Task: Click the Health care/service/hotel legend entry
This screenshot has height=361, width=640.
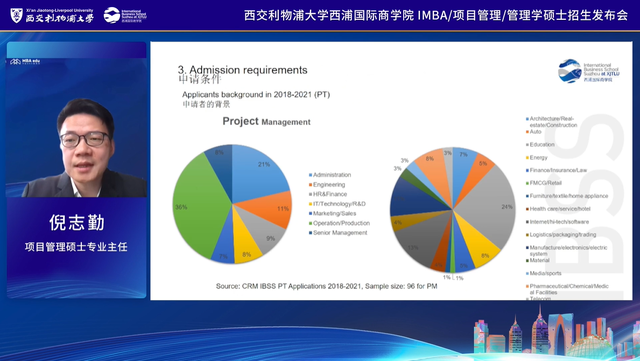Action: point(558,209)
